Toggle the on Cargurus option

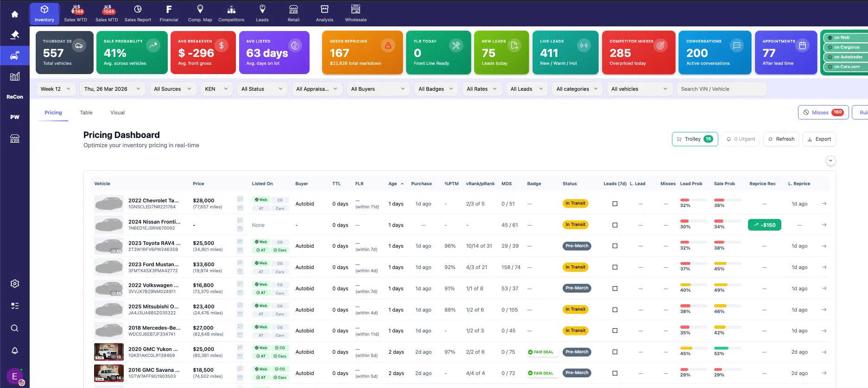pos(846,47)
